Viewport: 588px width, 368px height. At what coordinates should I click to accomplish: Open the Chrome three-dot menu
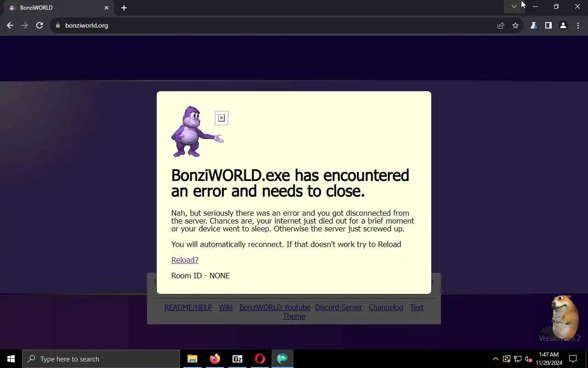tap(578, 25)
